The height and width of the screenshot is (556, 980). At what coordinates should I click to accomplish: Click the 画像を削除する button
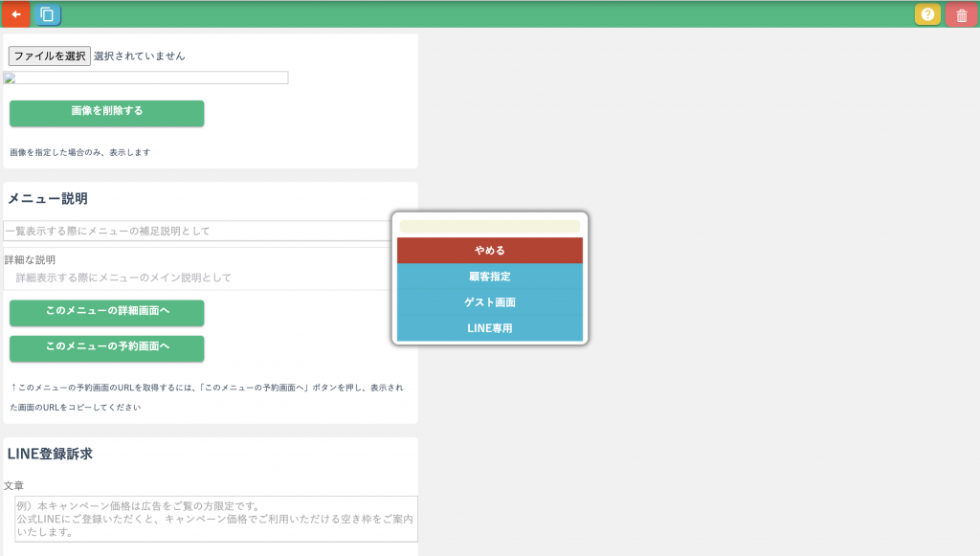coord(107,112)
